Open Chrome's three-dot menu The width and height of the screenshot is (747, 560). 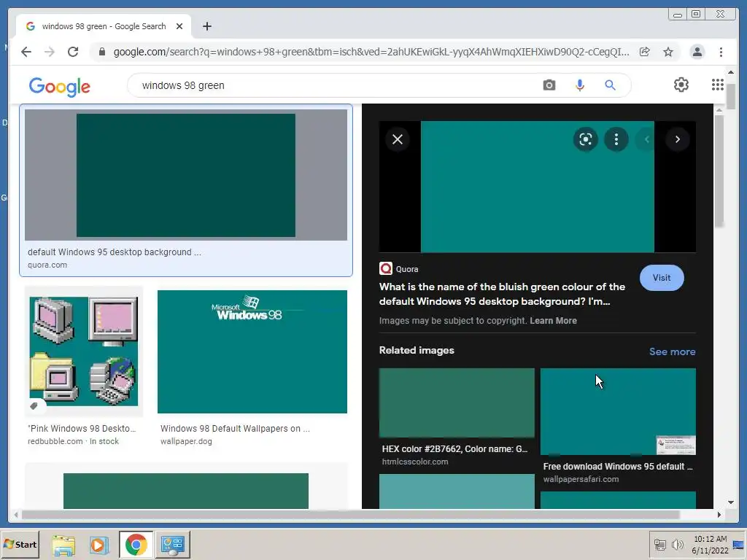coord(721,52)
